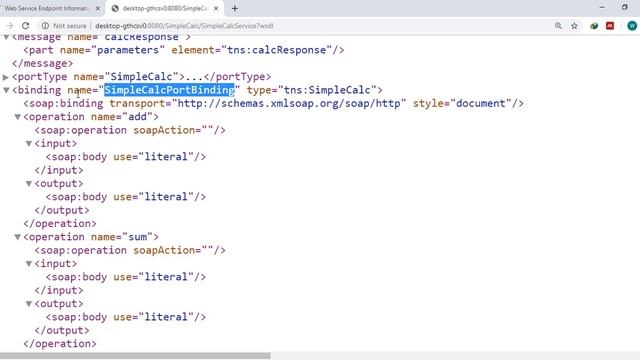Open a new browser tab
The width and height of the screenshot is (640, 360).
coord(235,8)
